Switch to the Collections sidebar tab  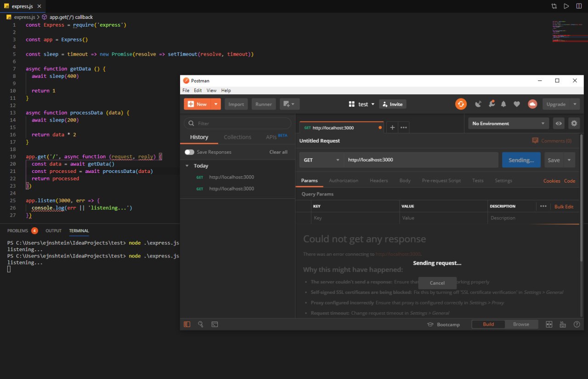click(237, 137)
